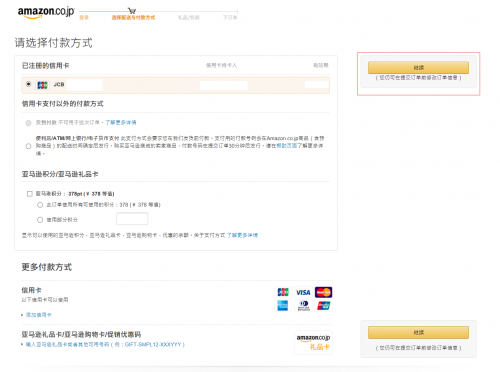Go to the 登录 step in progress bar

coord(84,18)
